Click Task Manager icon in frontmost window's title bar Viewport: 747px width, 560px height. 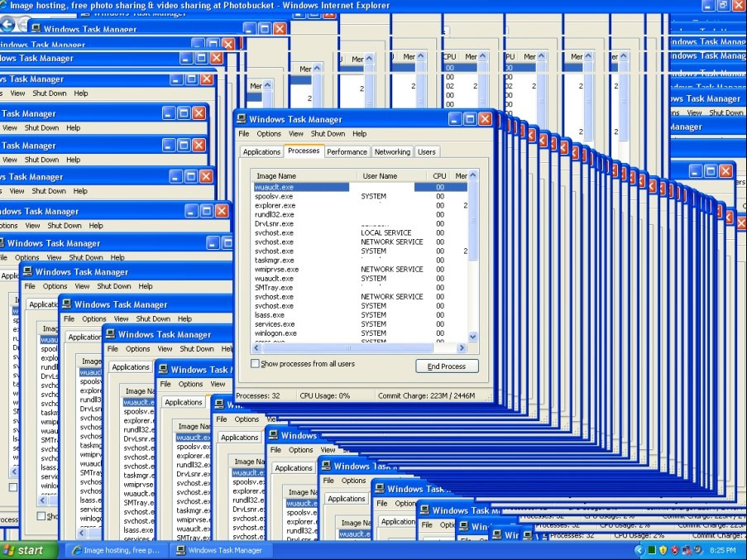(242, 119)
